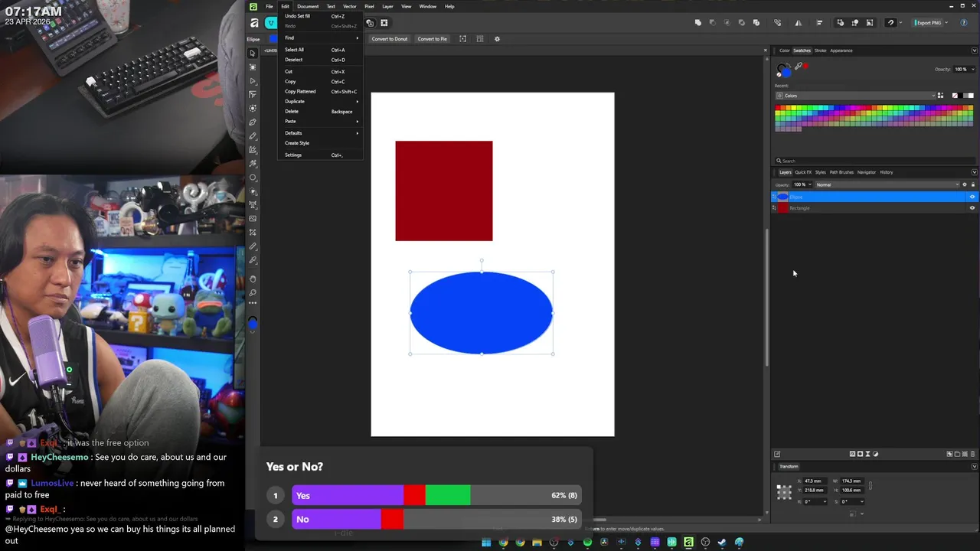This screenshot has height=551, width=980.
Task: Click the layer FX icon below layers
Action: pyautogui.click(x=852, y=454)
